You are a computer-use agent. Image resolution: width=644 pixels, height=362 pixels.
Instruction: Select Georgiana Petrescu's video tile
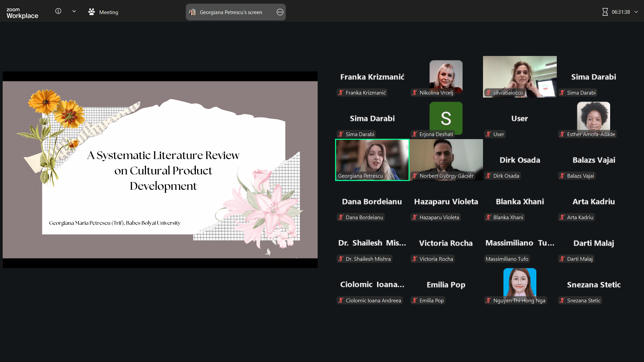coord(372,158)
